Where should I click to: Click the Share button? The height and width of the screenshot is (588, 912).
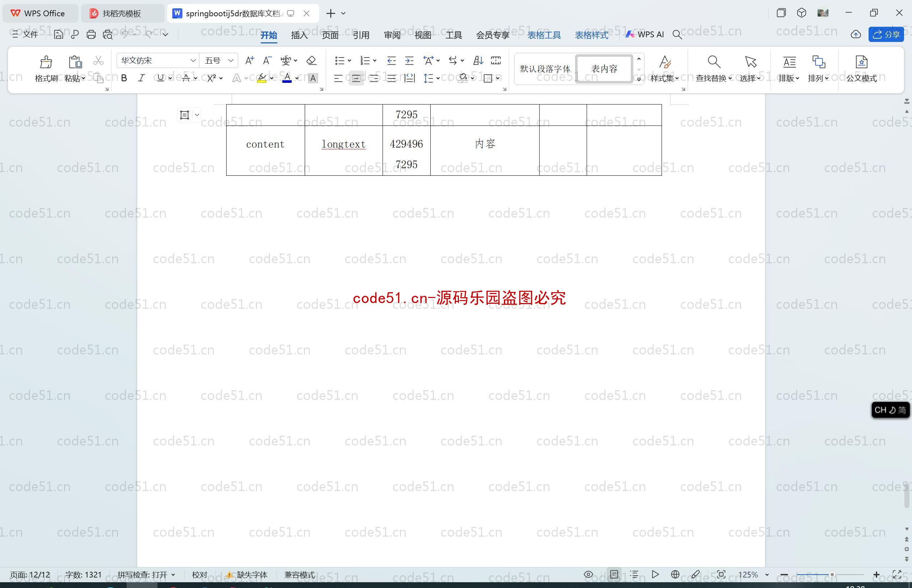886,34
